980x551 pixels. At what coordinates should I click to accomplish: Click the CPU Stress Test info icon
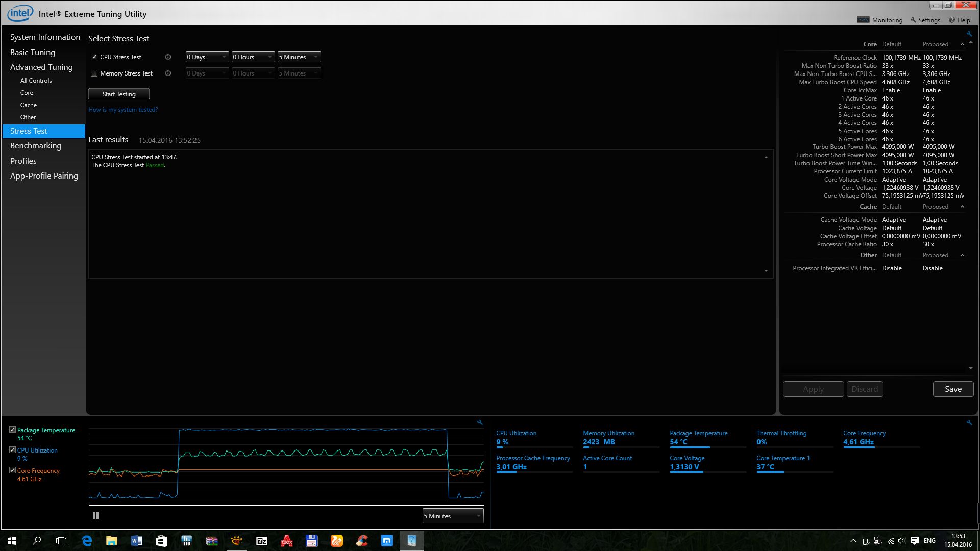point(168,57)
